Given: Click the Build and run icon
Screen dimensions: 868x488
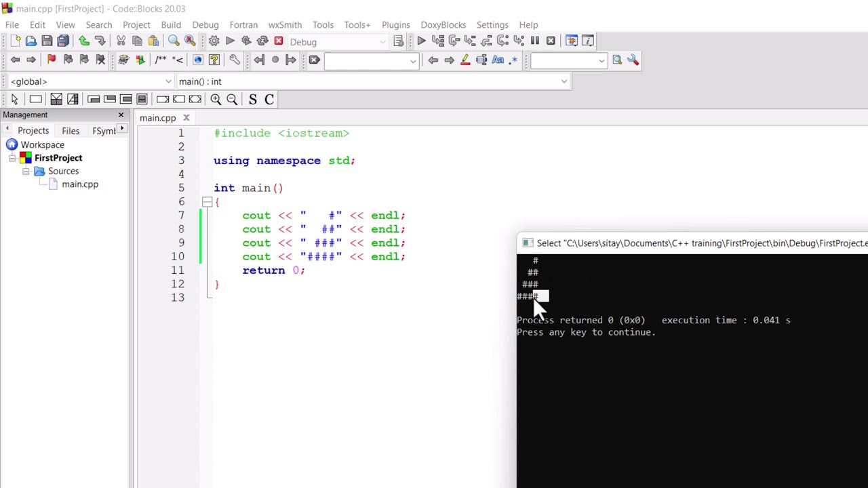Looking at the screenshot, I should click(x=246, y=41).
